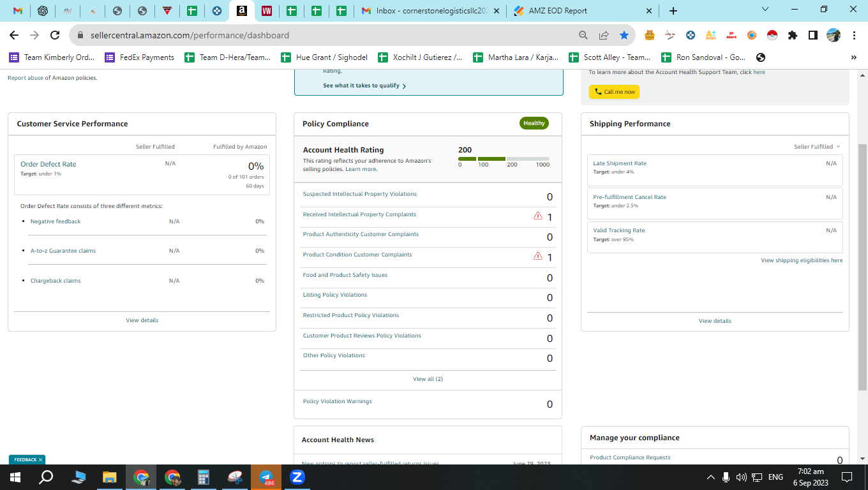Go back to the previous page
This screenshot has height=490, width=868.
(x=14, y=35)
